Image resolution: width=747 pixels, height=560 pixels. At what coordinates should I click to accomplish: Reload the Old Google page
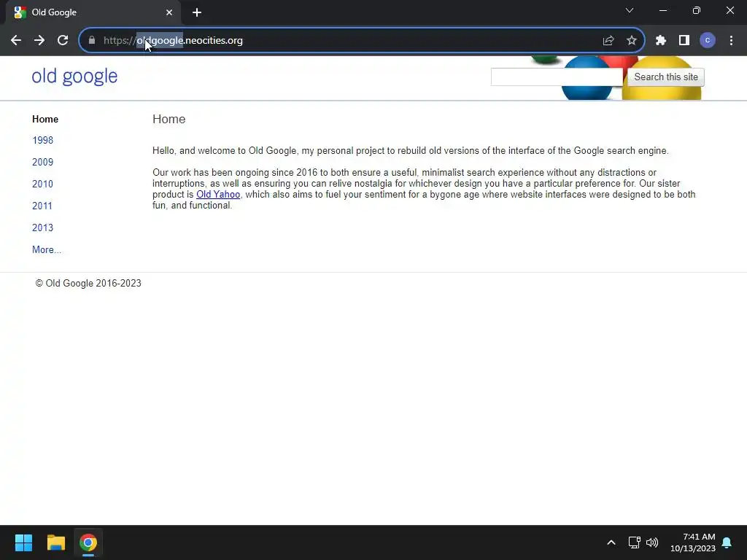(x=63, y=41)
